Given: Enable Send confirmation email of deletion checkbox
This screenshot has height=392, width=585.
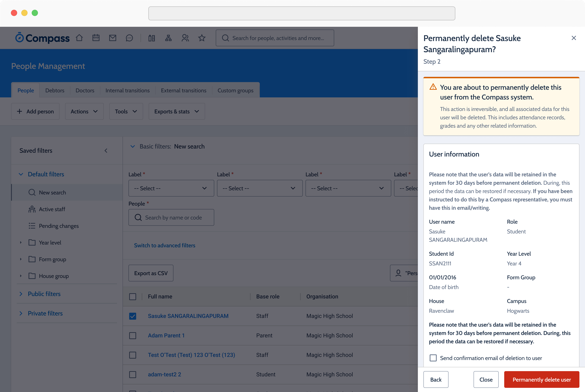Looking at the screenshot, I should coord(433,358).
